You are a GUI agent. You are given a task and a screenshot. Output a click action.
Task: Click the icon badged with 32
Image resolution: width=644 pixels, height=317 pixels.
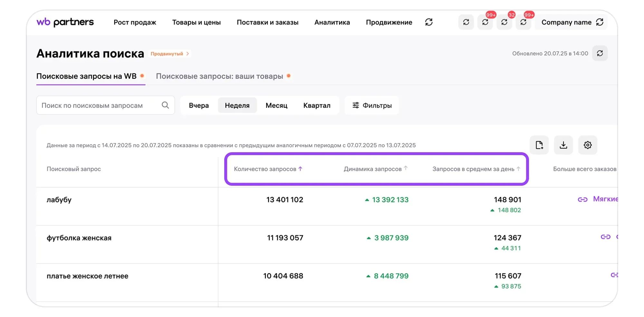click(x=504, y=22)
